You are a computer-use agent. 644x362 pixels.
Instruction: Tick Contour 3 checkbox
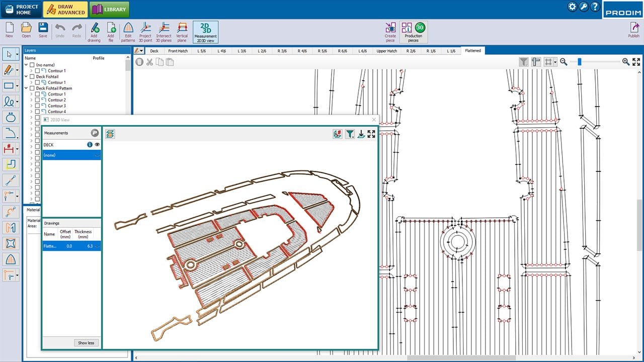pyautogui.click(x=37, y=106)
